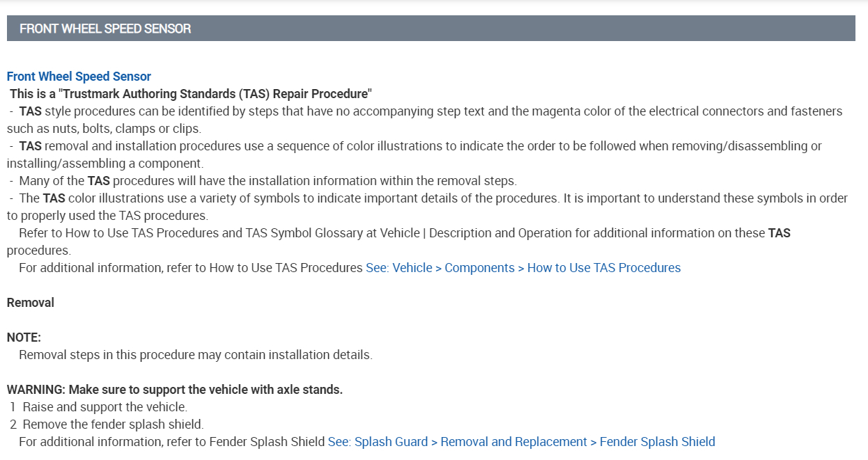Click the bullet about variety of symbols
The width and height of the screenshot is (868, 460).
pyautogui.click(x=433, y=198)
